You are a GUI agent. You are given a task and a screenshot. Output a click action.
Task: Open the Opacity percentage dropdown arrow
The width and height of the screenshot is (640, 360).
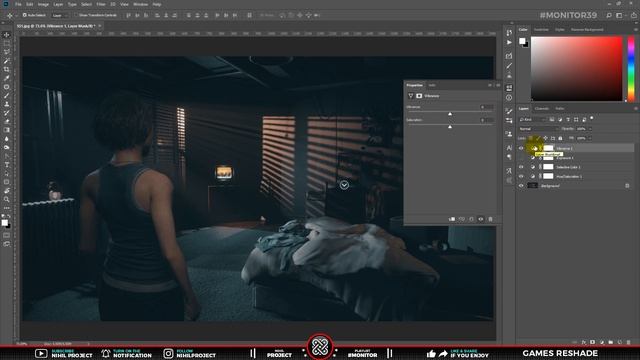[x=590, y=129]
